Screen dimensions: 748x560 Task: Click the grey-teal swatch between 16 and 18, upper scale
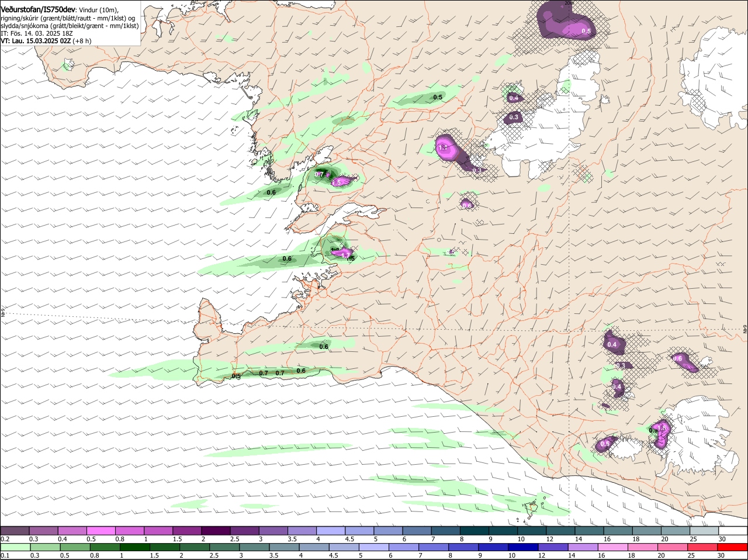click(x=618, y=530)
